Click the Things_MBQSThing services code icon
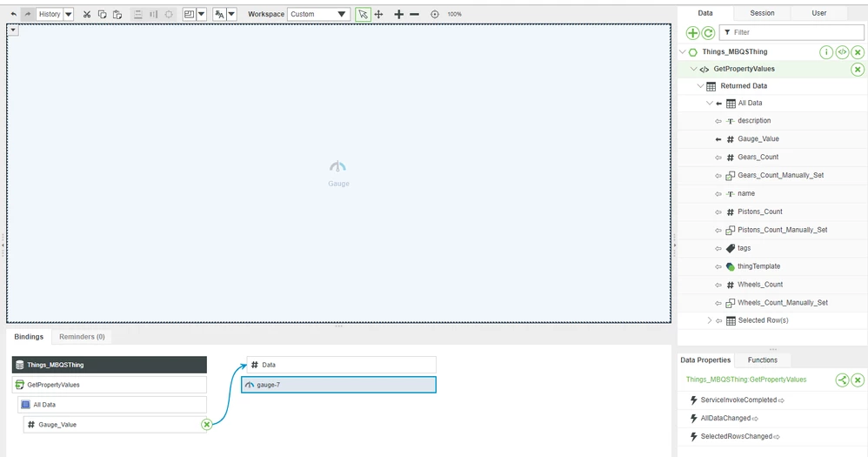 coord(842,52)
